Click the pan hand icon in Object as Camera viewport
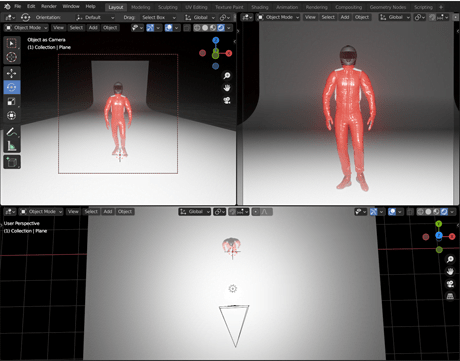Viewport: 460px width, 361px height. [227, 88]
